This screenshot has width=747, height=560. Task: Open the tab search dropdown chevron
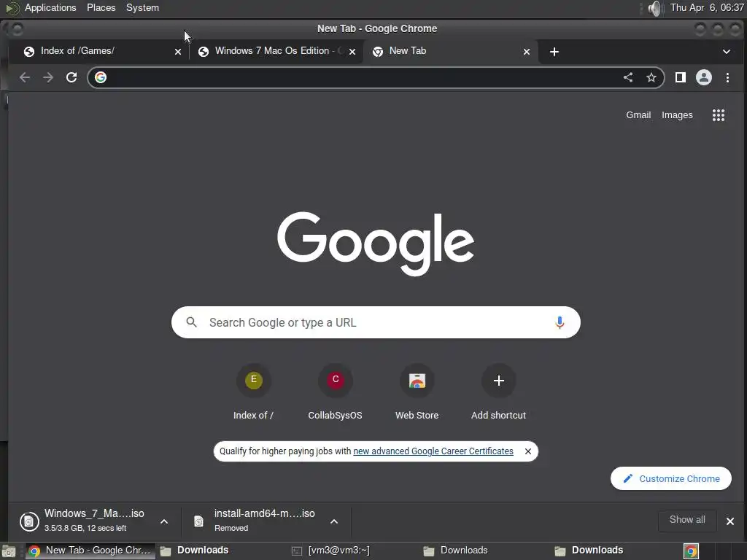click(726, 52)
